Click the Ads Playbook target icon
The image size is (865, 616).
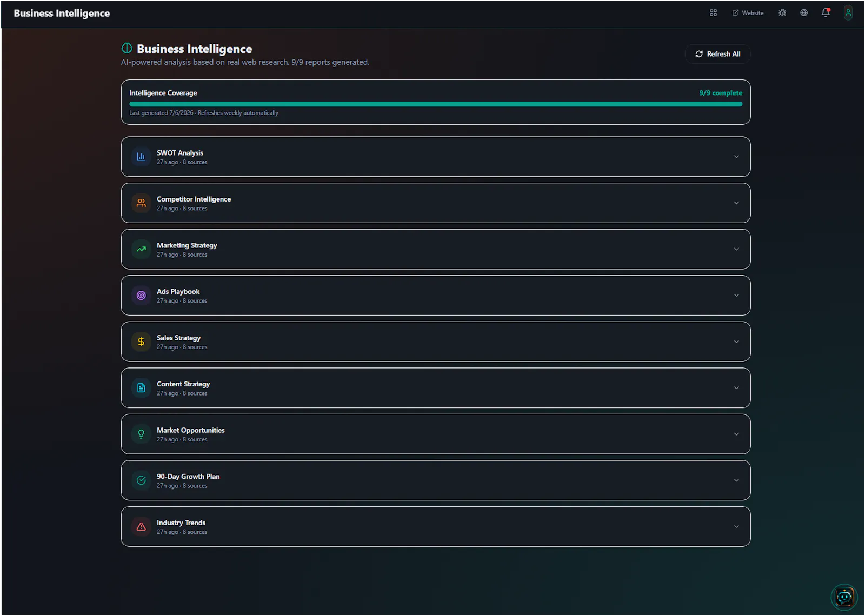[141, 296]
